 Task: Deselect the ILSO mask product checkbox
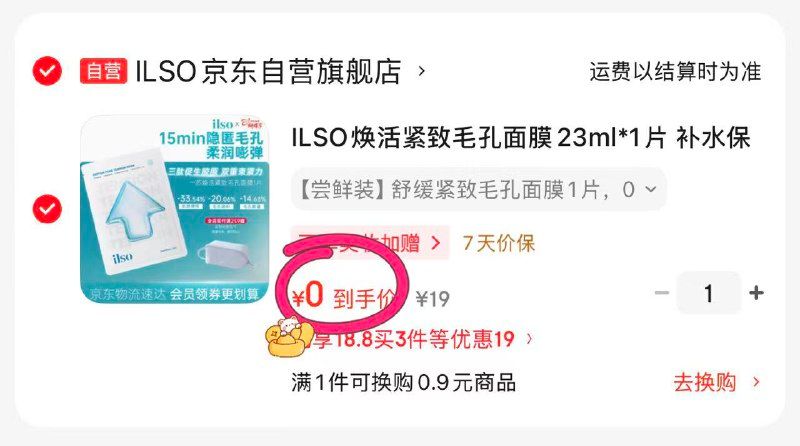click(47, 209)
